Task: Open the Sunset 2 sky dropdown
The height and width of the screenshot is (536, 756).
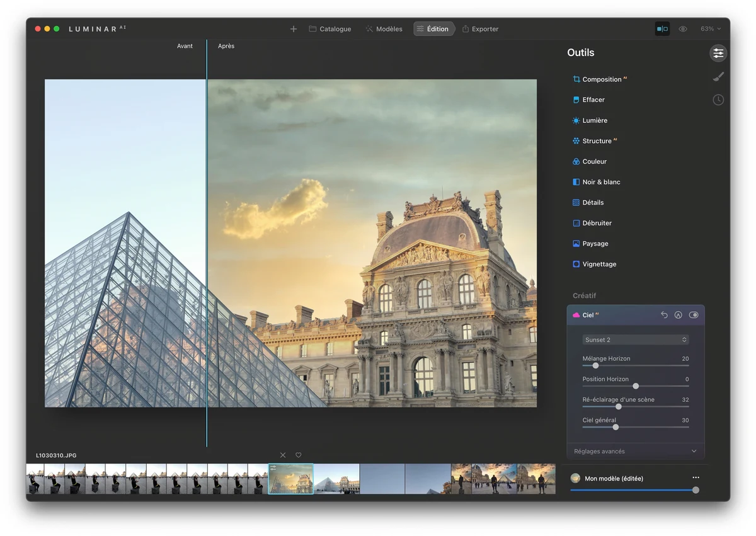Action: coord(636,339)
